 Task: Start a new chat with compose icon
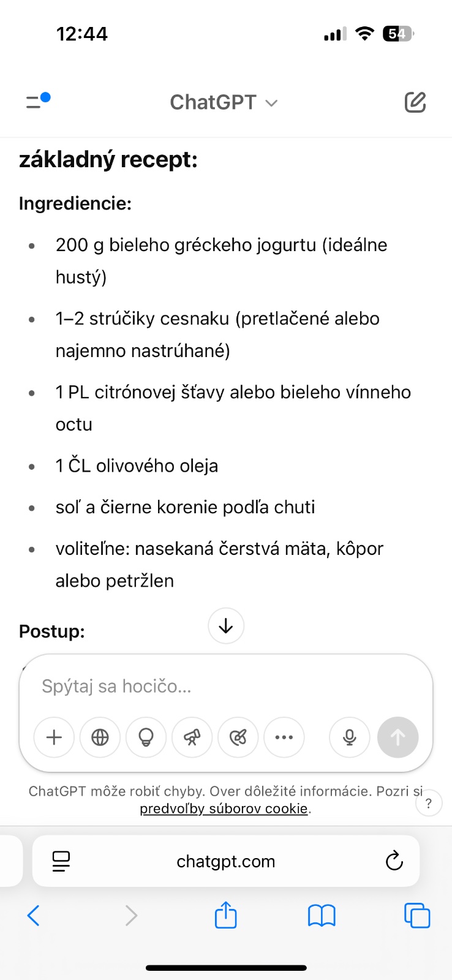point(415,102)
